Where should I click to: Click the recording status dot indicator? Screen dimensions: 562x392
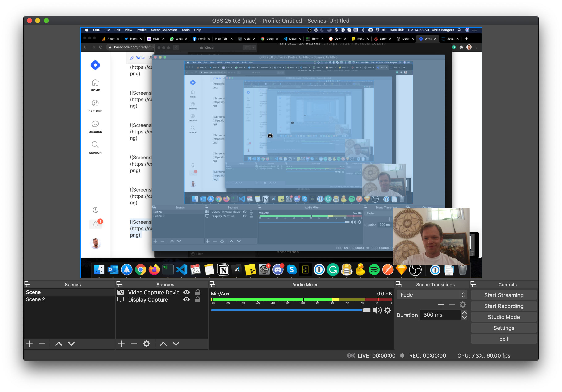(x=402, y=355)
